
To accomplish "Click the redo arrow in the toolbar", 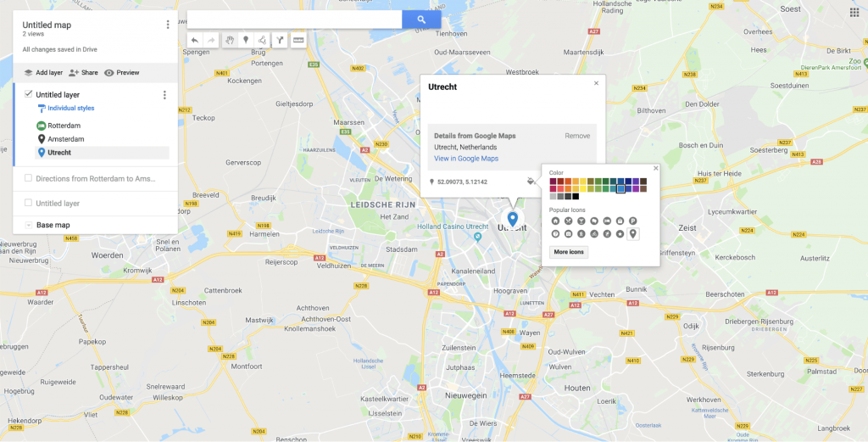I will click(x=211, y=40).
